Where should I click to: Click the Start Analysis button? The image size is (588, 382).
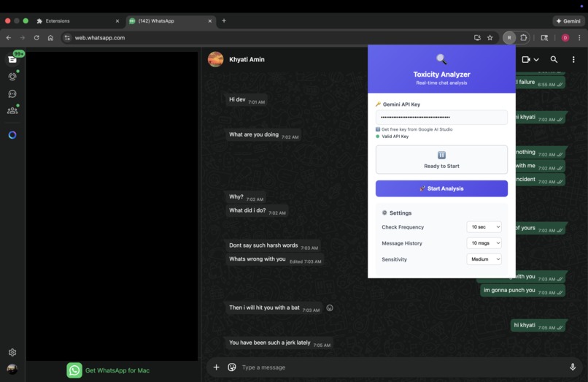click(441, 188)
